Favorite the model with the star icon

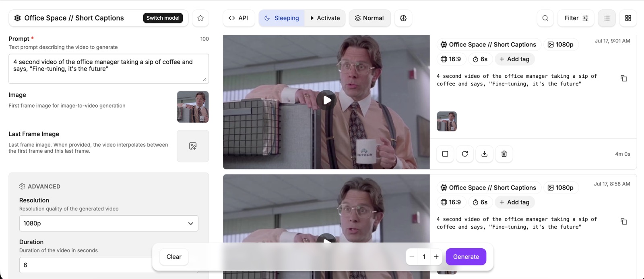point(200,18)
